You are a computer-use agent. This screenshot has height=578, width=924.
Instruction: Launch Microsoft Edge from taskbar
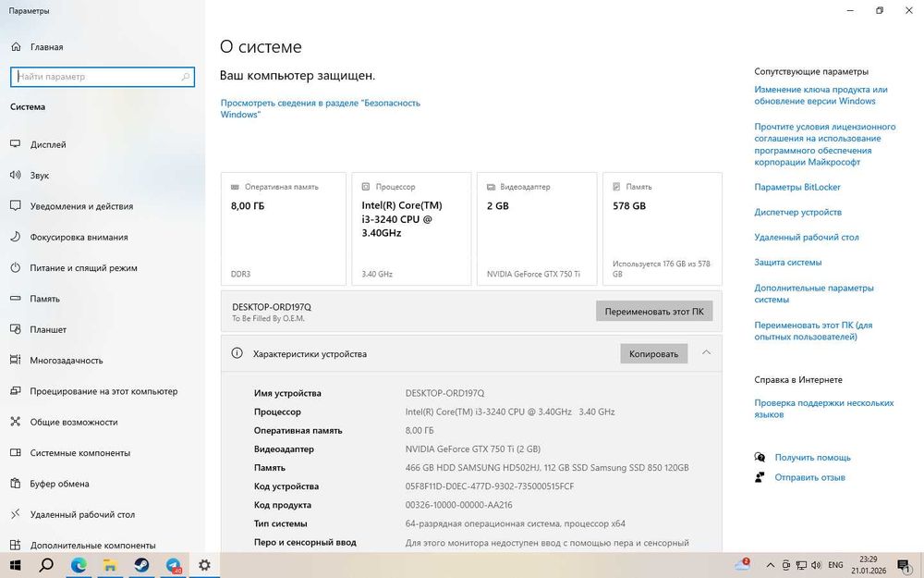click(x=79, y=565)
